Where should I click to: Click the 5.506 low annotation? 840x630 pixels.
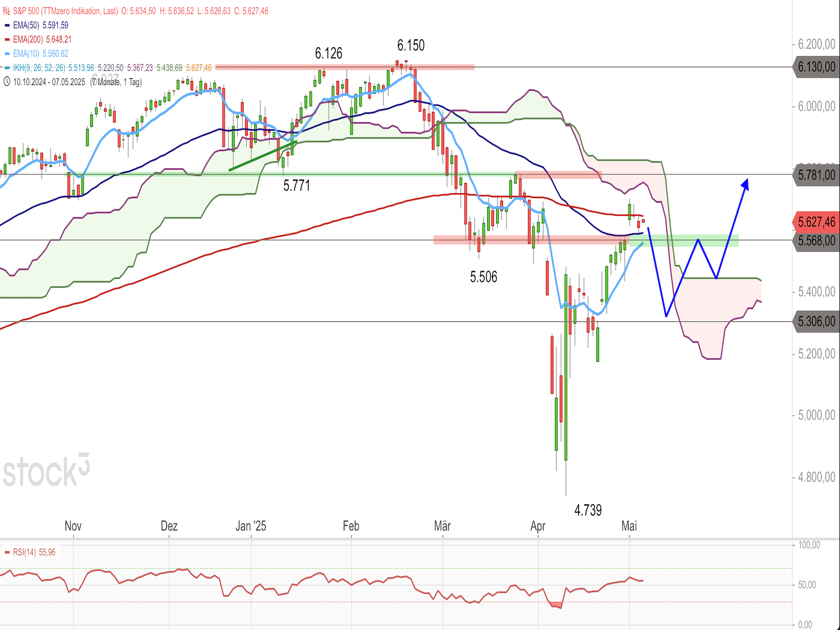tap(484, 277)
